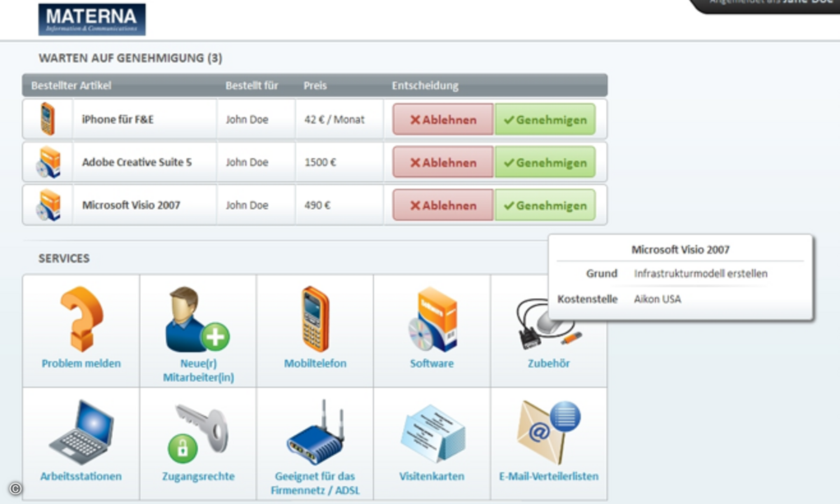Open the Software box icon
The width and height of the screenshot is (840, 504).
(432, 318)
